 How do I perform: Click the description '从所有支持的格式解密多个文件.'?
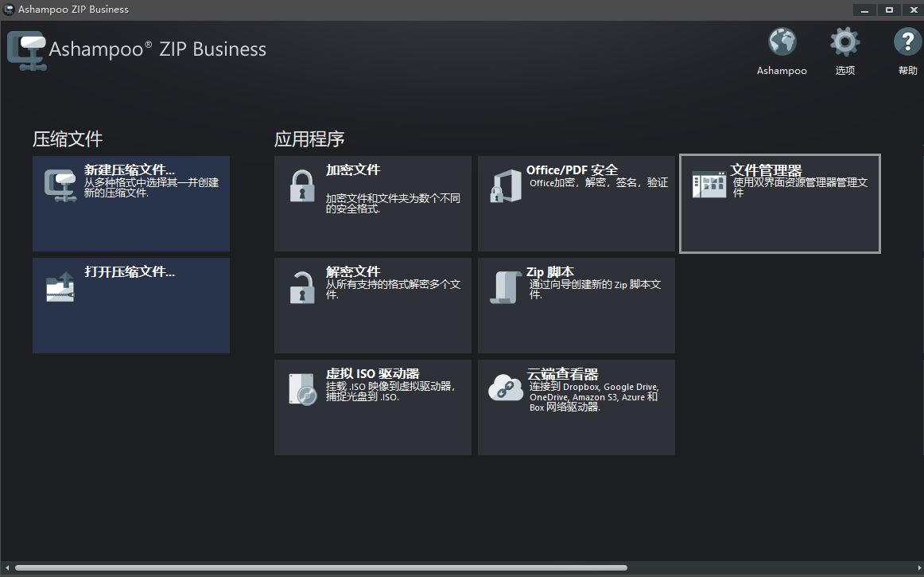click(x=393, y=289)
